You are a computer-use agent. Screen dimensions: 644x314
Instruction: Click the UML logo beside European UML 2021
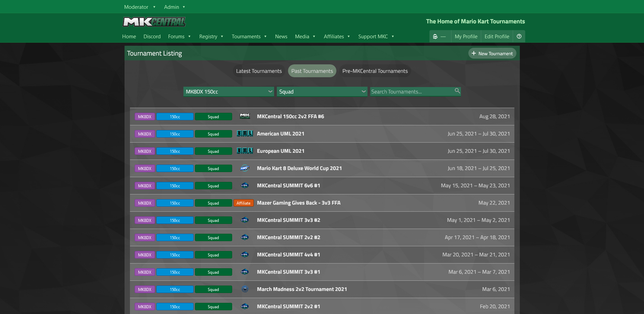click(245, 151)
